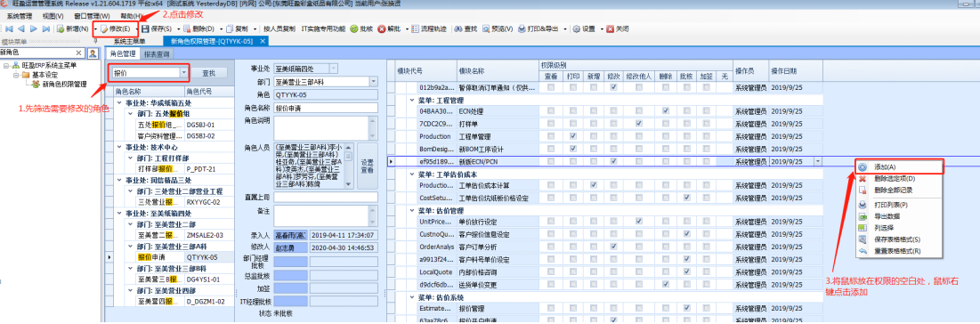This screenshot has width=980, height=324.
Task: Collapse 旺盈ERP系统主菜单 tree root
Action: point(6,65)
